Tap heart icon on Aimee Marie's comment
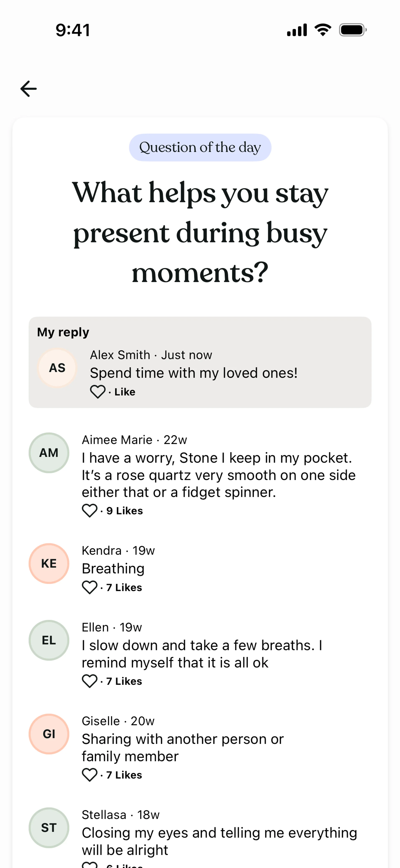The height and width of the screenshot is (868, 400). (90, 511)
